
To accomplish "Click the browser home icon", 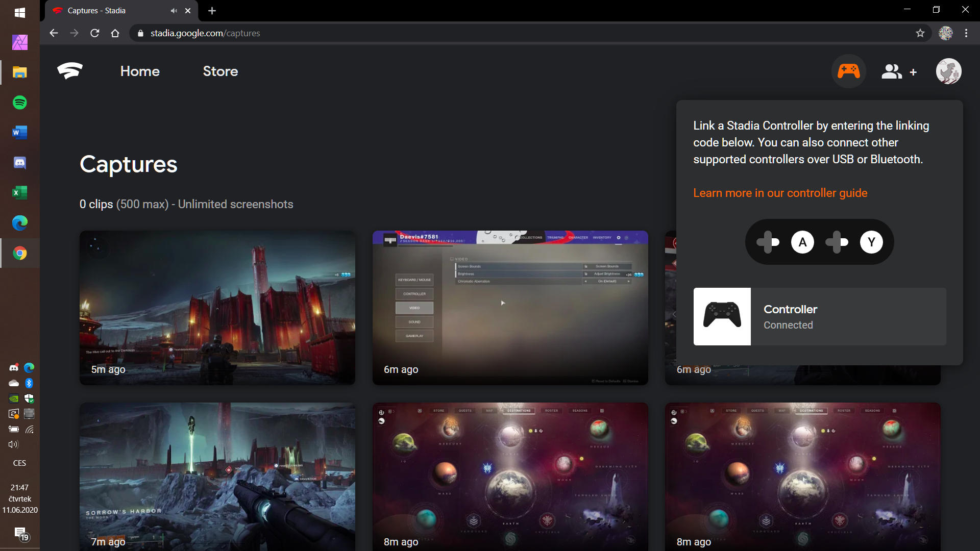I will [x=115, y=33].
